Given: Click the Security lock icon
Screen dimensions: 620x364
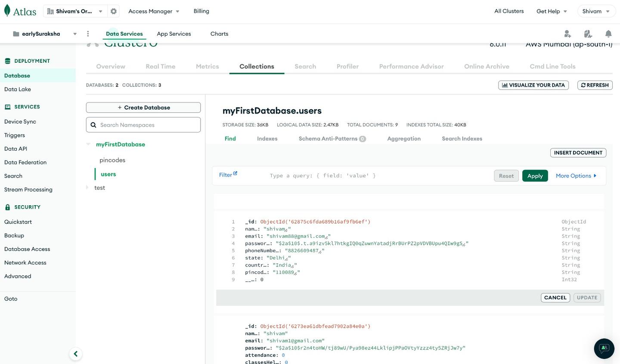Looking at the screenshot, I should tap(7, 207).
